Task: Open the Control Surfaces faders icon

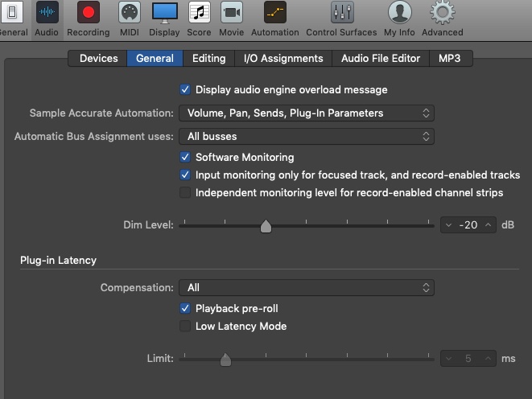Action: coord(342,12)
